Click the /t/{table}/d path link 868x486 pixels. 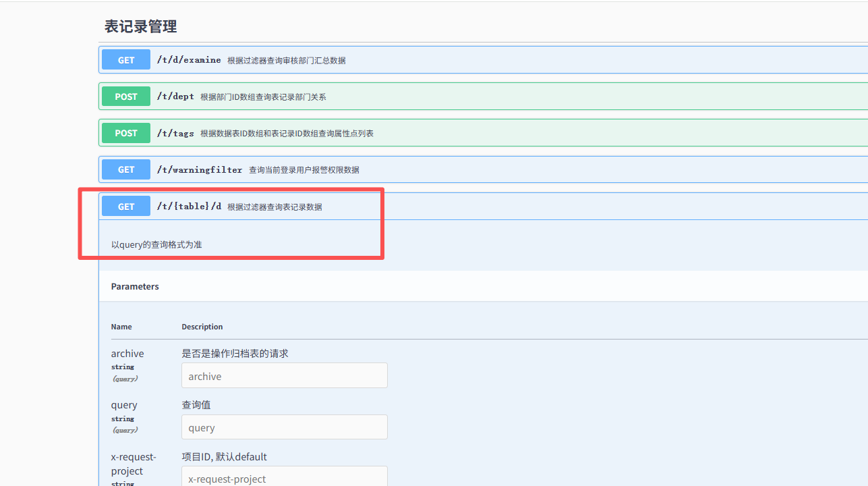pyautogui.click(x=189, y=207)
